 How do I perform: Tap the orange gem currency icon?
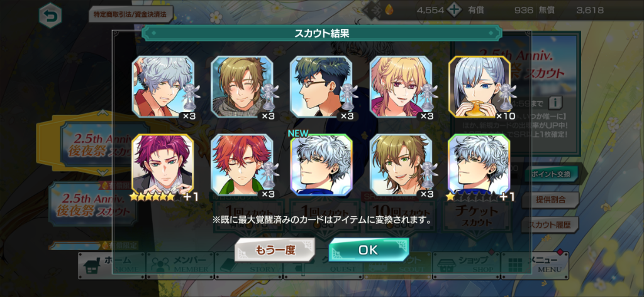pos(389,10)
